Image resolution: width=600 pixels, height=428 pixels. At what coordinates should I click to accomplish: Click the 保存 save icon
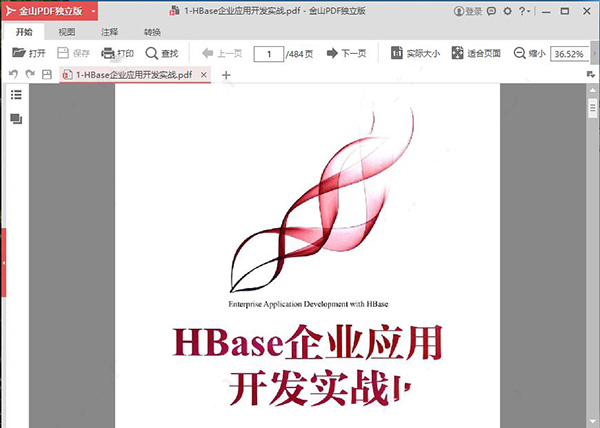[x=63, y=53]
